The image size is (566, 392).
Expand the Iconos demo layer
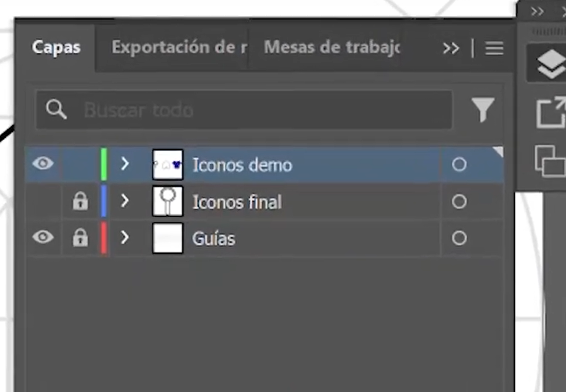point(125,164)
